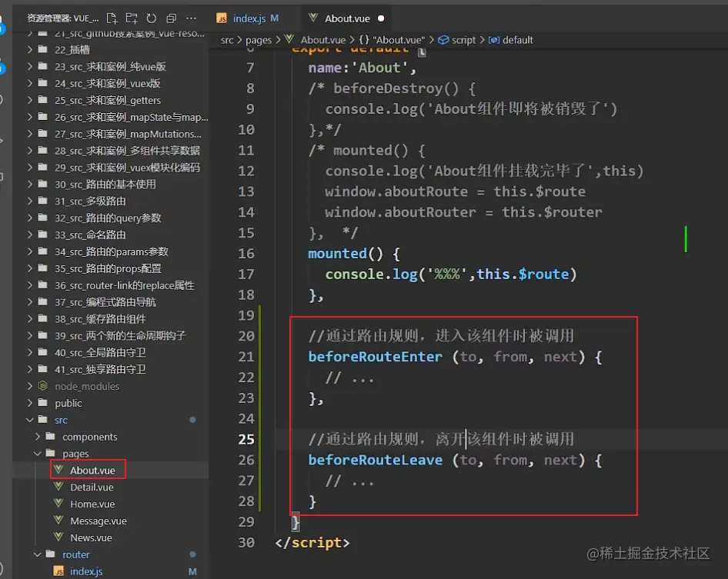Switch to the index.js editor tab

[249, 18]
